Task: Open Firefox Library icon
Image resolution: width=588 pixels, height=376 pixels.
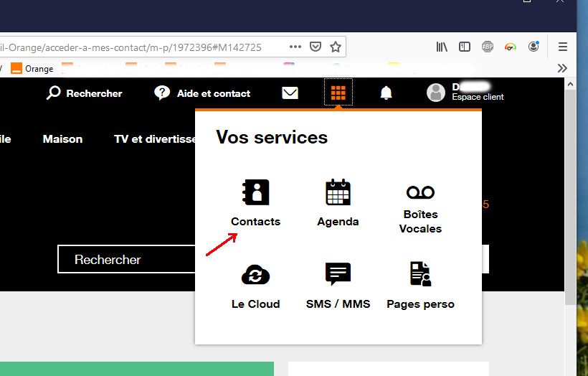Action: point(442,47)
